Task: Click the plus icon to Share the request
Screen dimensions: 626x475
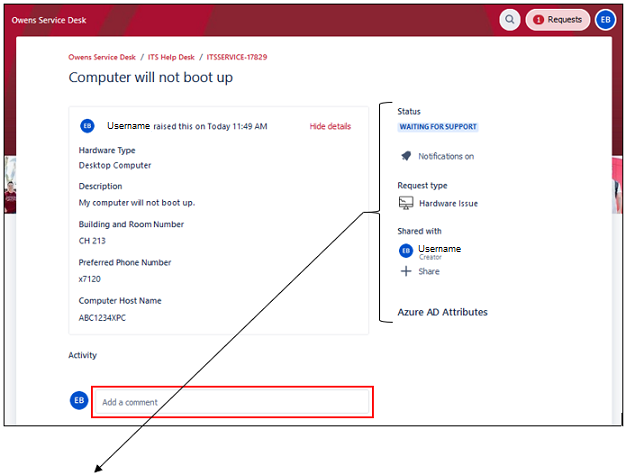Action: tap(406, 271)
